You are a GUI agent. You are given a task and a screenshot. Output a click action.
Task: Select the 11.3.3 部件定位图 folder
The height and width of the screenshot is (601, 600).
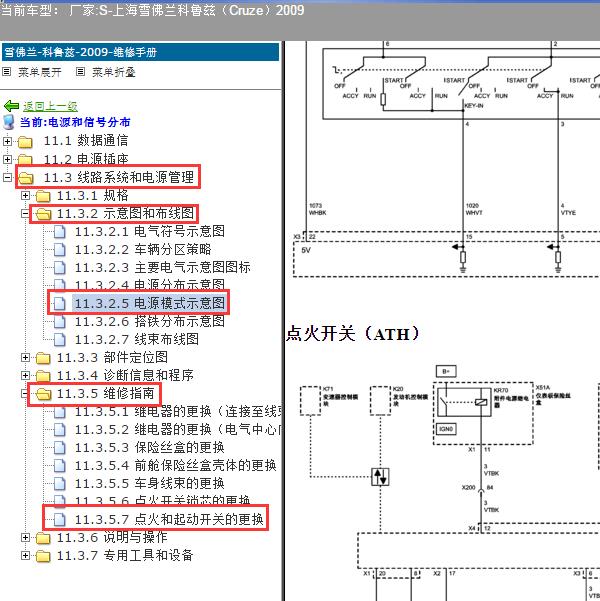tap(112, 357)
